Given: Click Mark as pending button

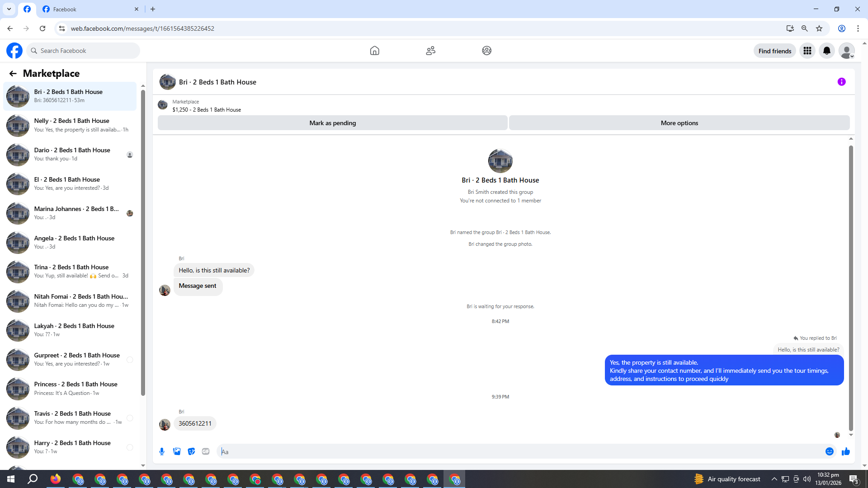Looking at the screenshot, I should pos(332,123).
